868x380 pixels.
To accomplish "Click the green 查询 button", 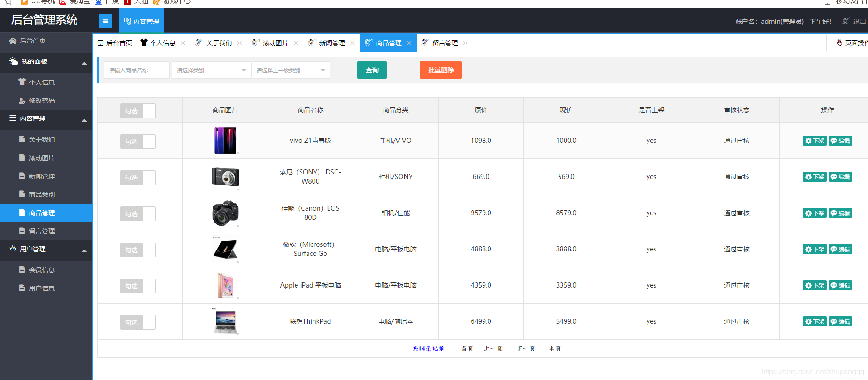I will click(x=372, y=70).
